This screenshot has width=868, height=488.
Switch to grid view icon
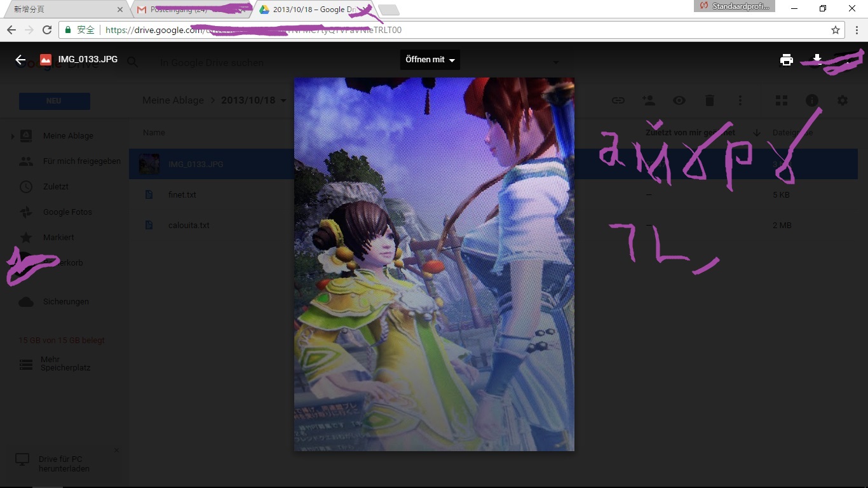coord(782,100)
